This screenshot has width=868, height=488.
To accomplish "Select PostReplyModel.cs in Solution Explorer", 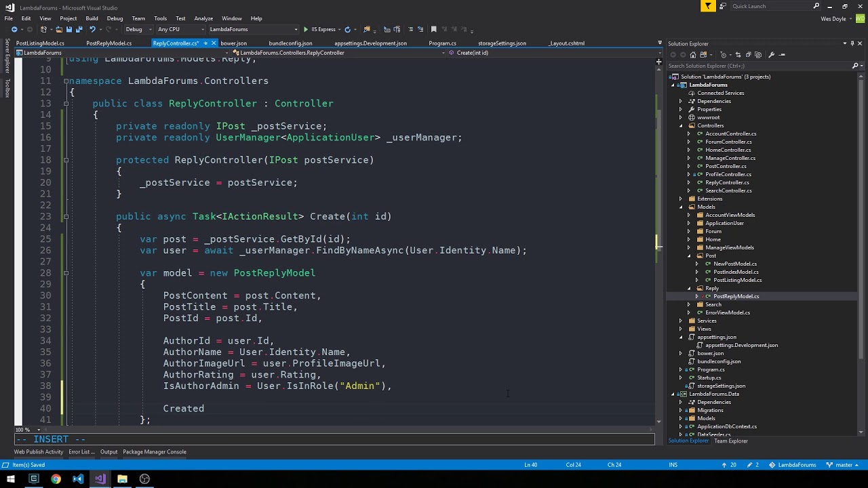I will pos(736,297).
